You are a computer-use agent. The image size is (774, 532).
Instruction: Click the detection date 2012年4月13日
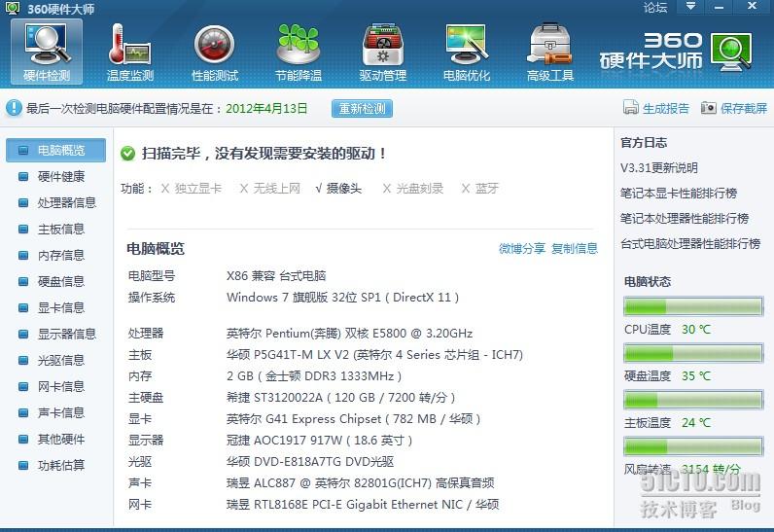[266, 108]
